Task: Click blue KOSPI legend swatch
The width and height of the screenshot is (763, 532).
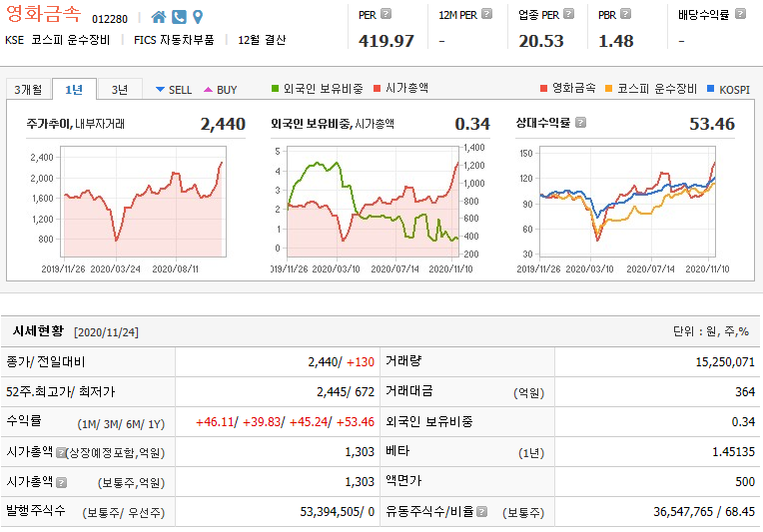Action: [710, 89]
